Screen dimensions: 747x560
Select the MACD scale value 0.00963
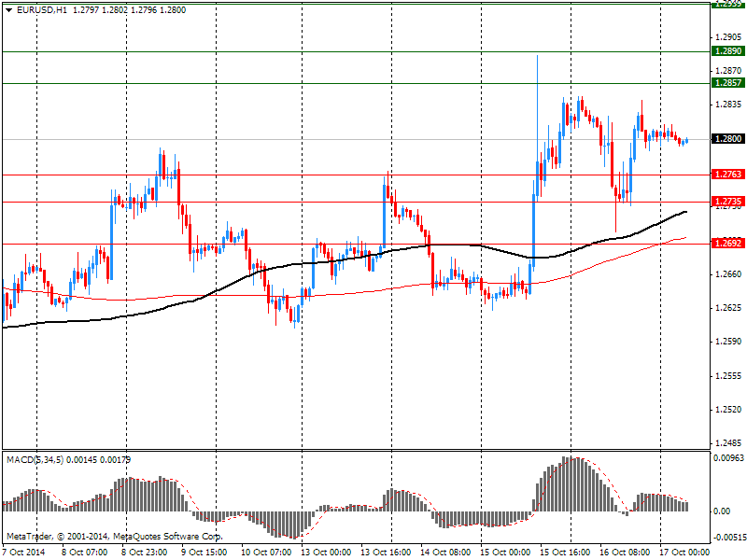point(728,458)
